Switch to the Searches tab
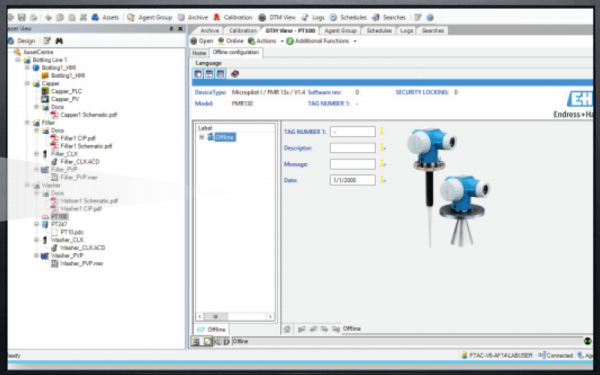Viewport: 600px width, 375px height. coord(432,31)
